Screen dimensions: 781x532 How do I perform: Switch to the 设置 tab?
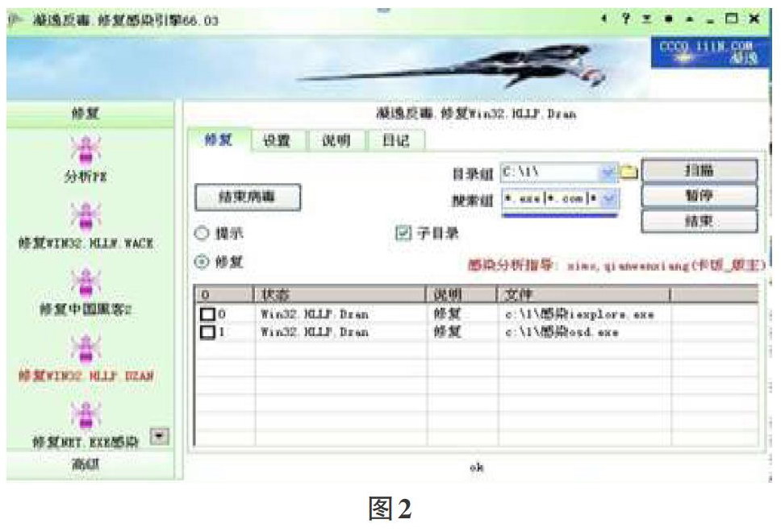(277, 140)
